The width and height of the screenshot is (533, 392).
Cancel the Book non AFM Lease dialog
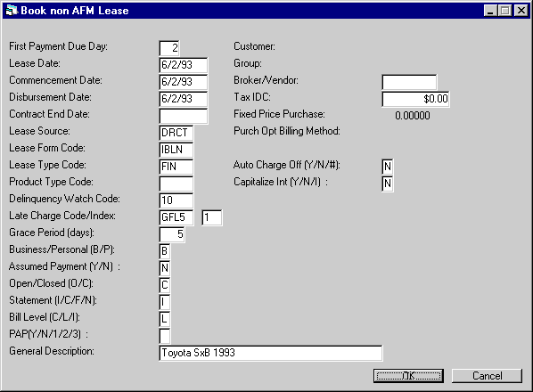487,376
